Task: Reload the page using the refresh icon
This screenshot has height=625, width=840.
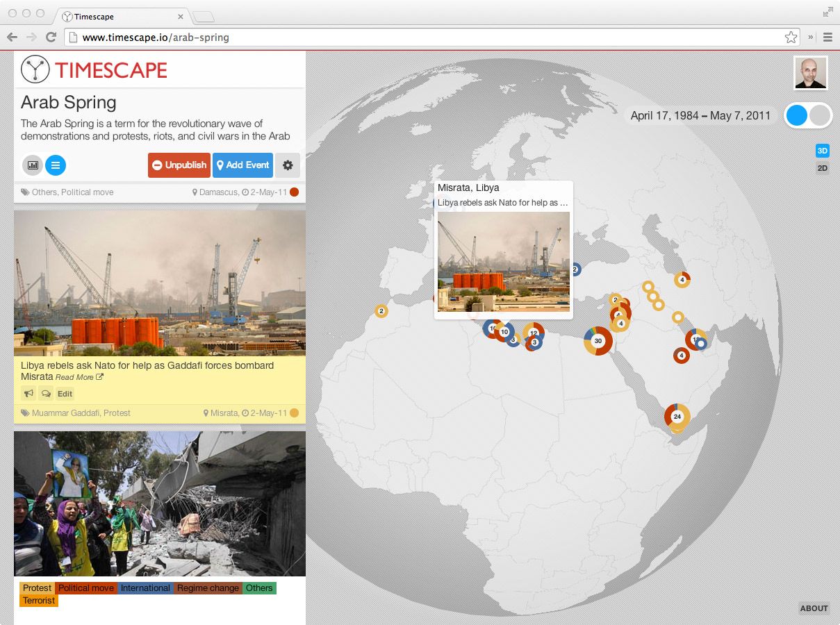Action: [50, 37]
